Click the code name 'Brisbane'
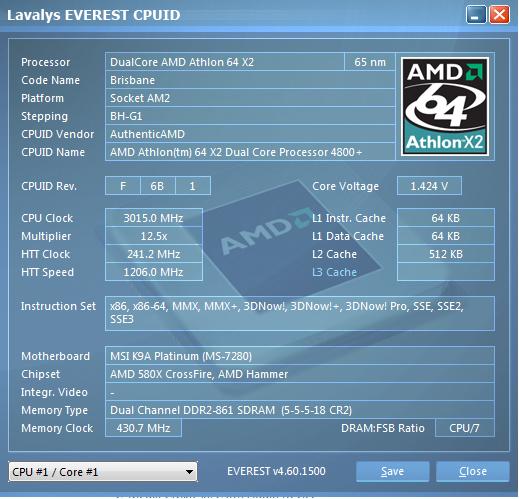Viewport: 519px width, 499px height. point(250,80)
